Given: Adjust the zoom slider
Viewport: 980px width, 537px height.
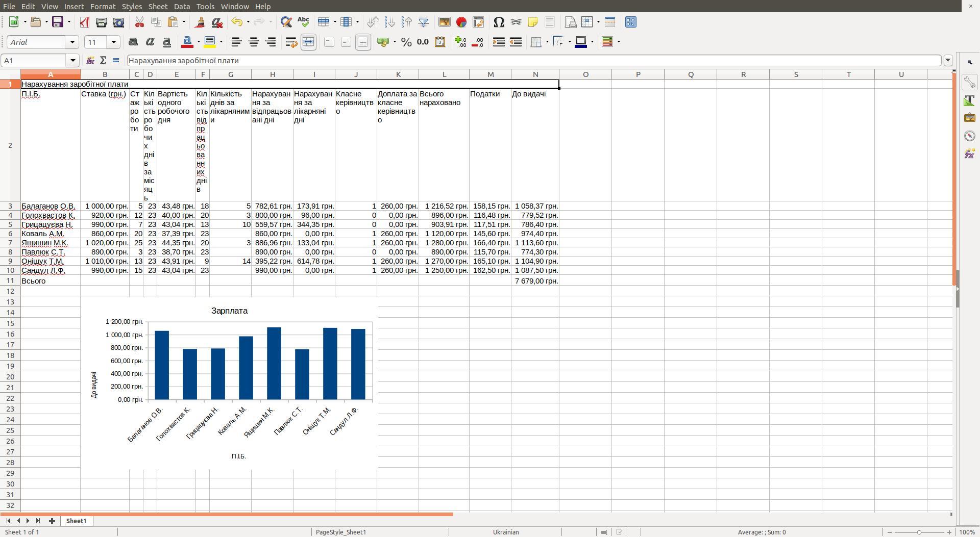Looking at the screenshot, I should point(919,532).
